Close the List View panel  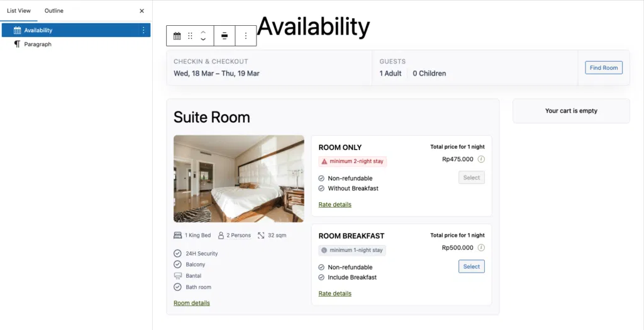[x=142, y=11]
